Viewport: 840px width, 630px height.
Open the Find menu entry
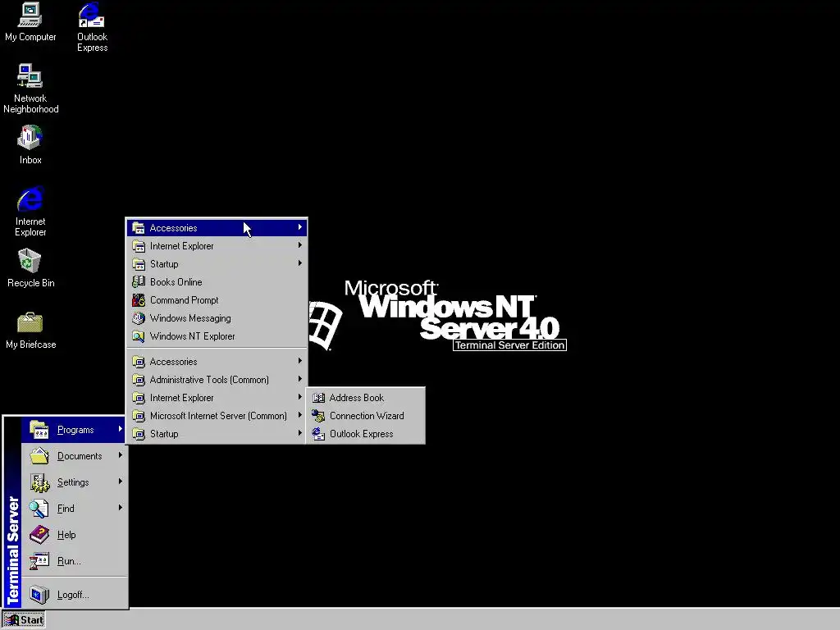click(x=75, y=509)
